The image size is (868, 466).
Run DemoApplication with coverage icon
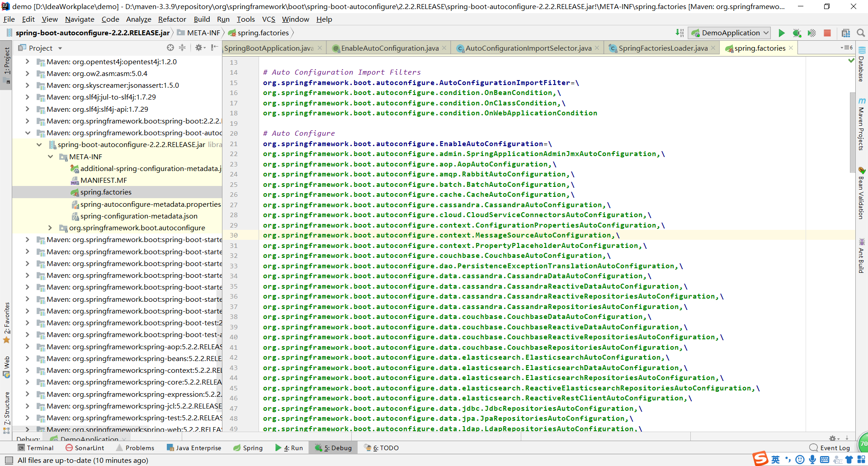(812, 33)
